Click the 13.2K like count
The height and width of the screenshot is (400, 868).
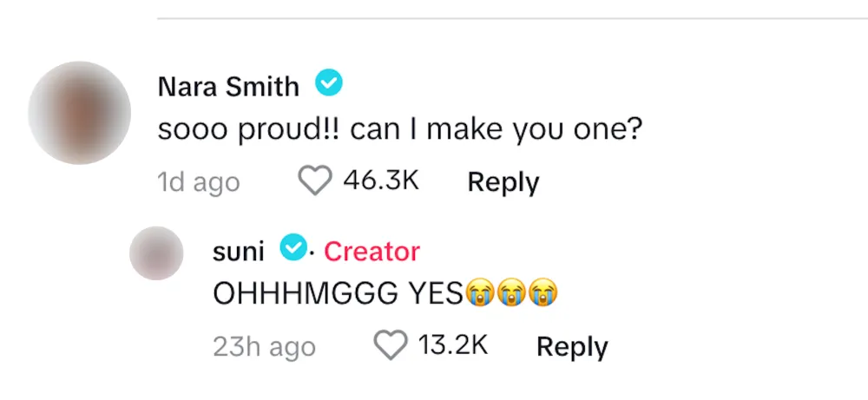point(453,345)
